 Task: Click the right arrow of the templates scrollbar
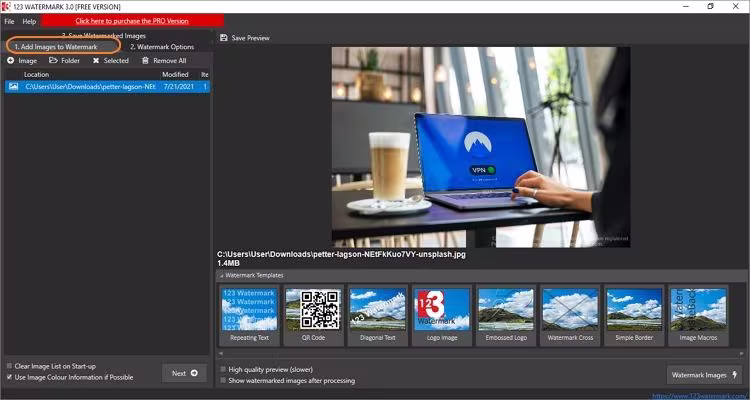coord(742,354)
